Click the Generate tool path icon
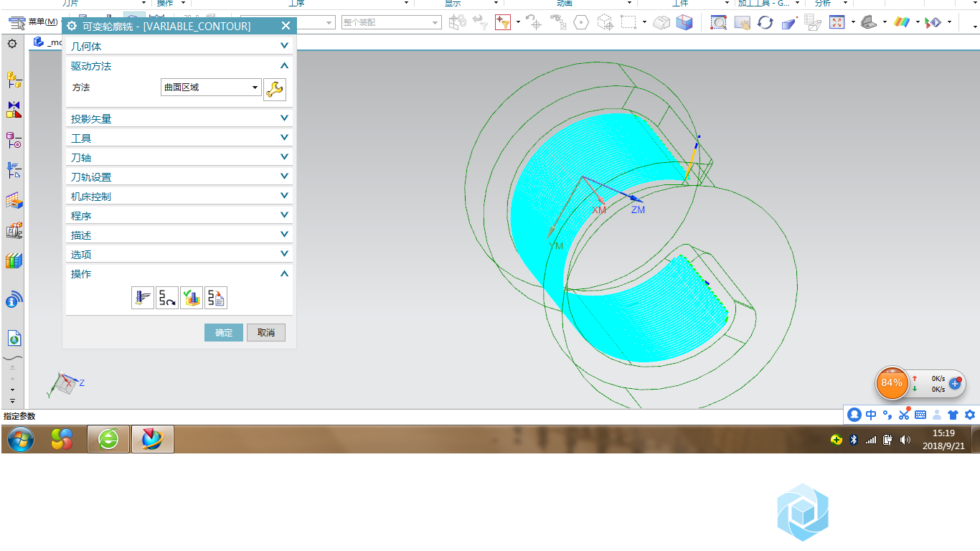Image resolution: width=980 pixels, height=551 pixels. 143,298
